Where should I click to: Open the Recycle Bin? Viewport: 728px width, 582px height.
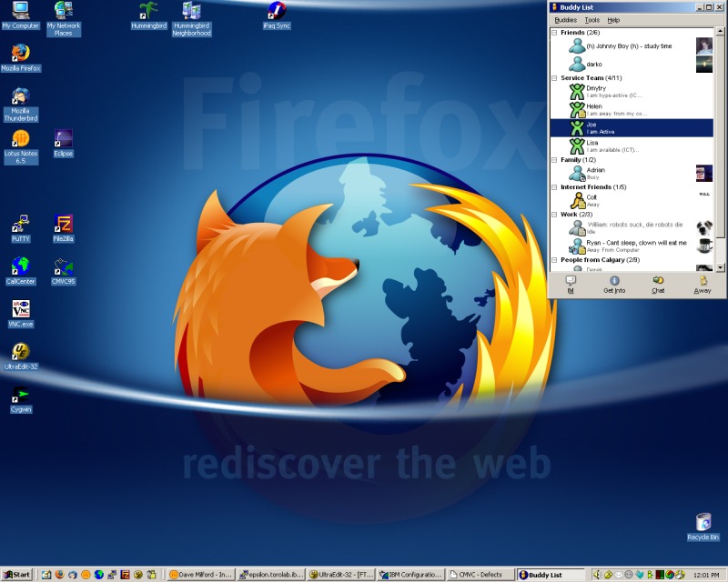click(703, 523)
